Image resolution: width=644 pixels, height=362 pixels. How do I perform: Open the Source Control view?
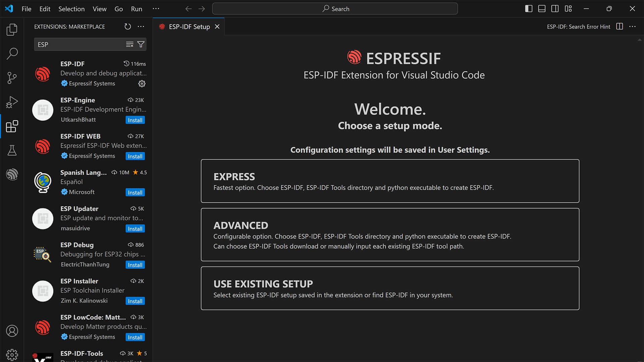12,78
